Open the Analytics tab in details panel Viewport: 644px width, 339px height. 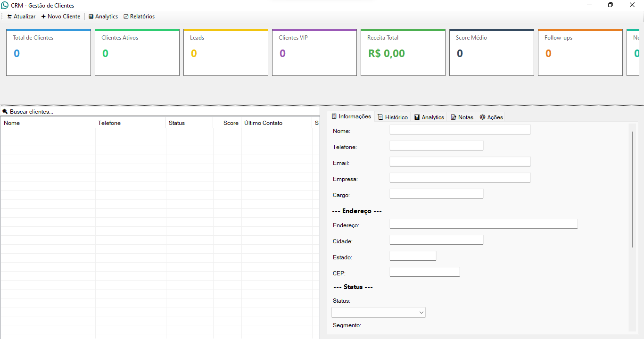pyautogui.click(x=429, y=117)
